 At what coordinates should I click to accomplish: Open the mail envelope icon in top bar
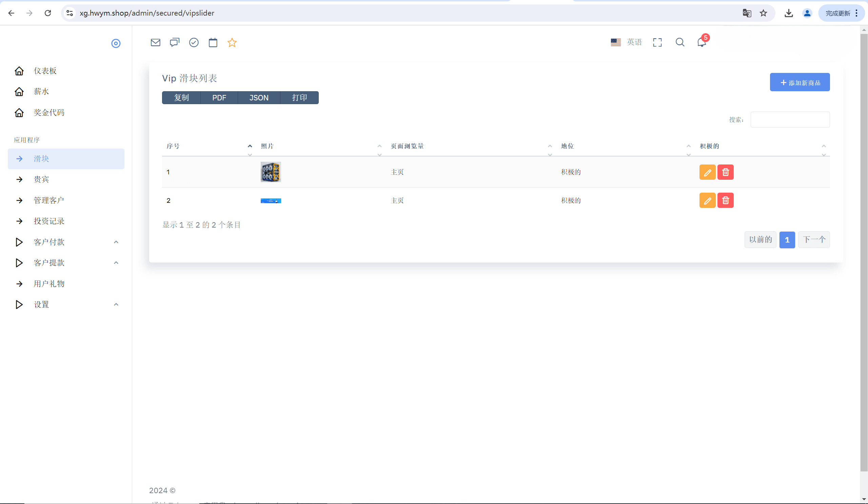tap(155, 42)
